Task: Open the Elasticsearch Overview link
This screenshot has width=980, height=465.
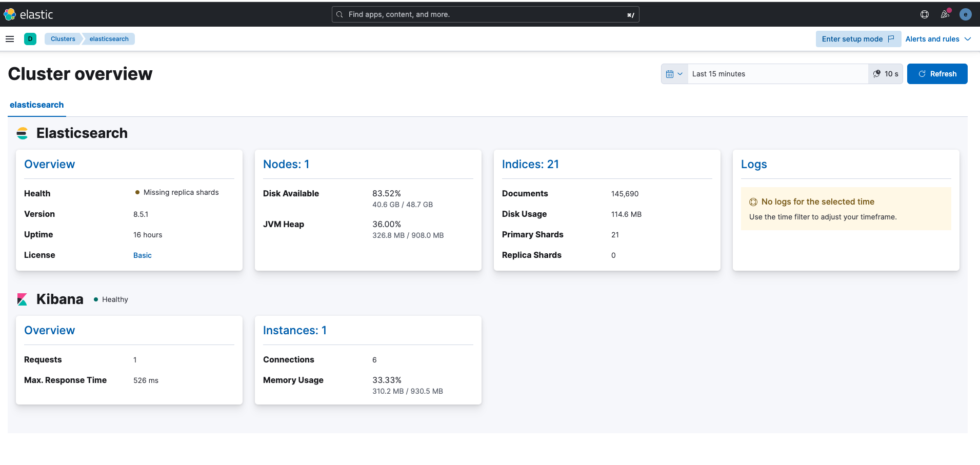Action: coord(49,164)
